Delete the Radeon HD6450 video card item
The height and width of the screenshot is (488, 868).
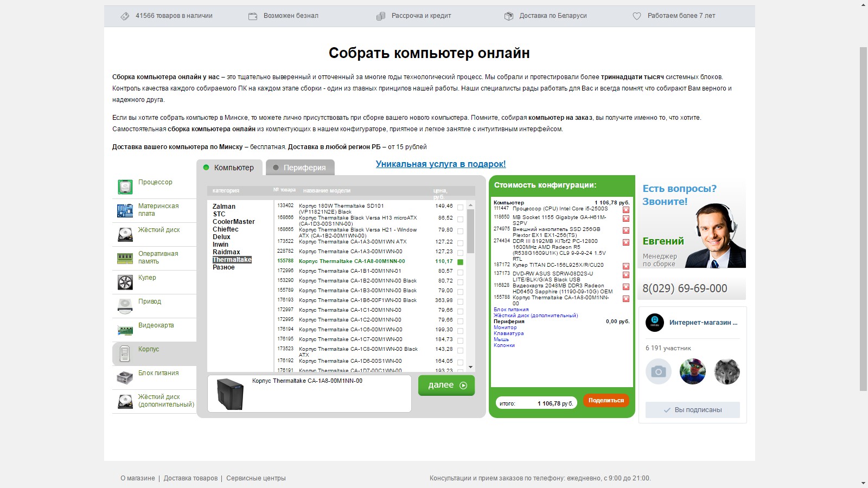[626, 287]
